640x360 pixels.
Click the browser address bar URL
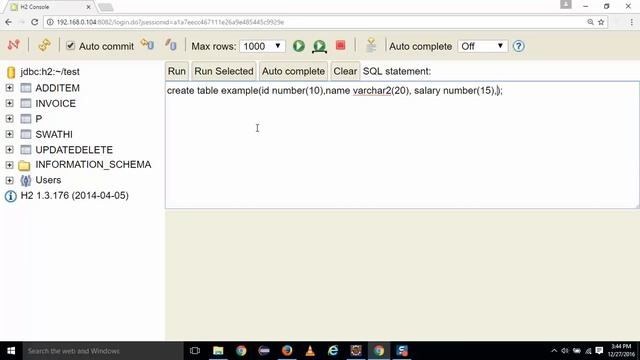tap(170, 22)
